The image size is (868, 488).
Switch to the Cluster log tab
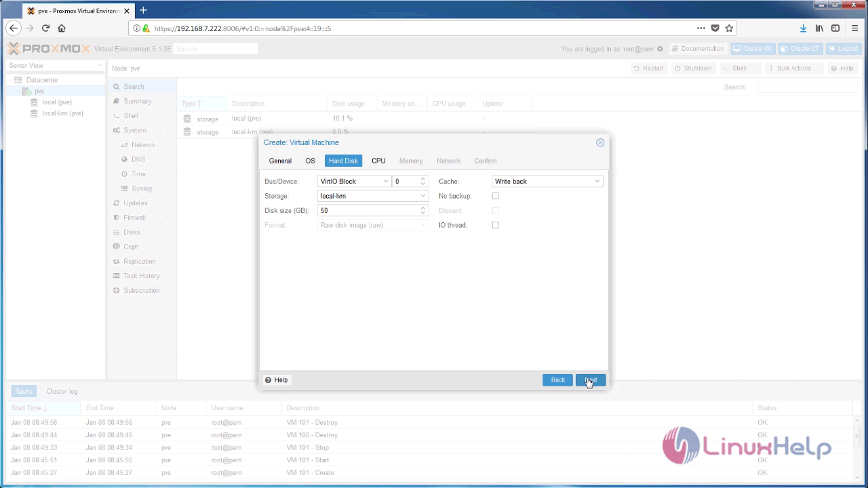pyautogui.click(x=62, y=392)
